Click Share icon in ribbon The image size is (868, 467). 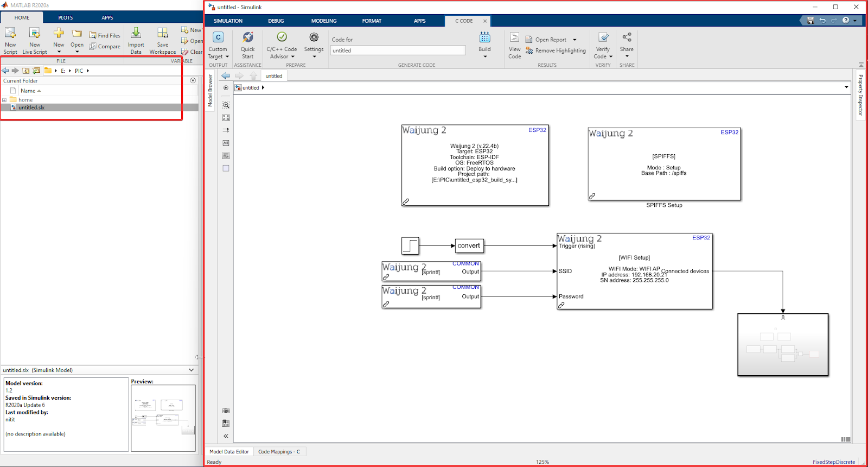[627, 37]
